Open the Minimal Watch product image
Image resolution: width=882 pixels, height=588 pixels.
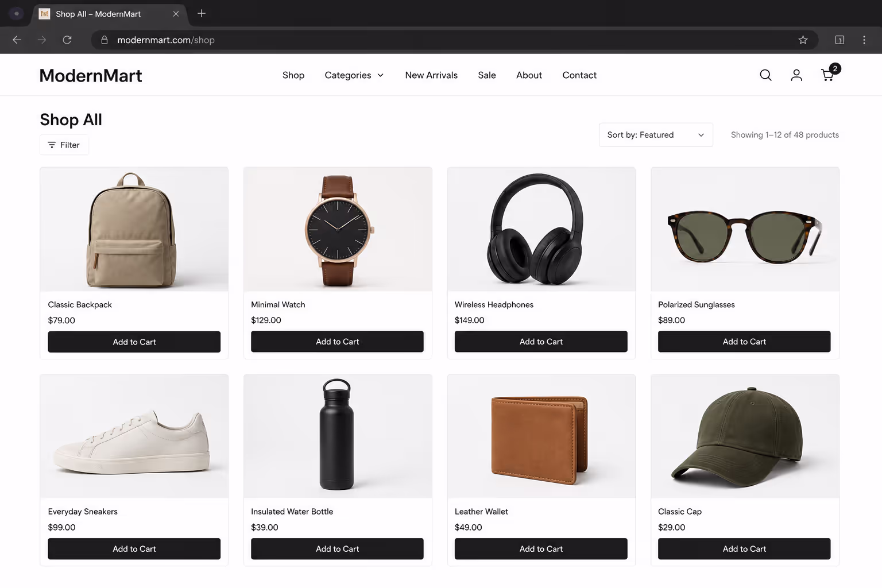(338, 229)
